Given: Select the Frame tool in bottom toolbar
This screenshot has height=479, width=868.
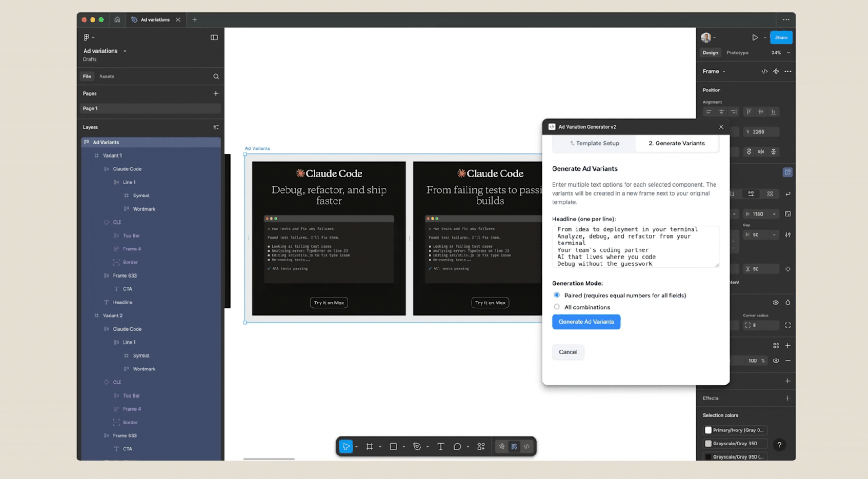Looking at the screenshot, I should coord(370,446).
